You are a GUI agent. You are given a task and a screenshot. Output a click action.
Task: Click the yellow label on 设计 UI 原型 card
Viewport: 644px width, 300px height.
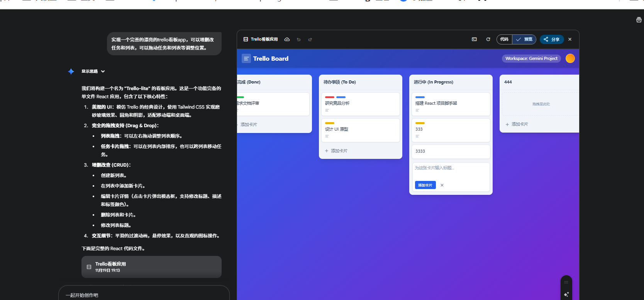330,123
